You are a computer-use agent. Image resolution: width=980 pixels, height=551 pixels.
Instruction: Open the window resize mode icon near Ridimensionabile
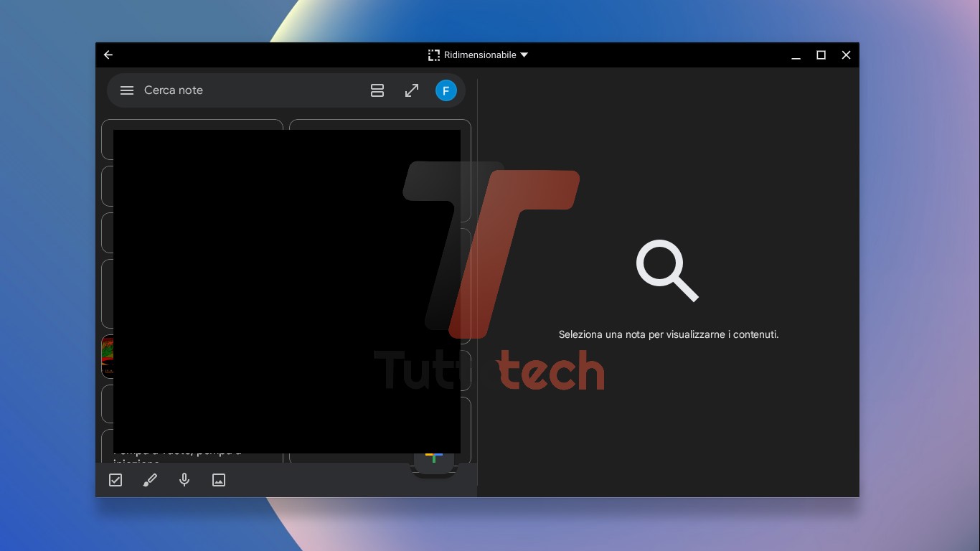tap(433, 55)
